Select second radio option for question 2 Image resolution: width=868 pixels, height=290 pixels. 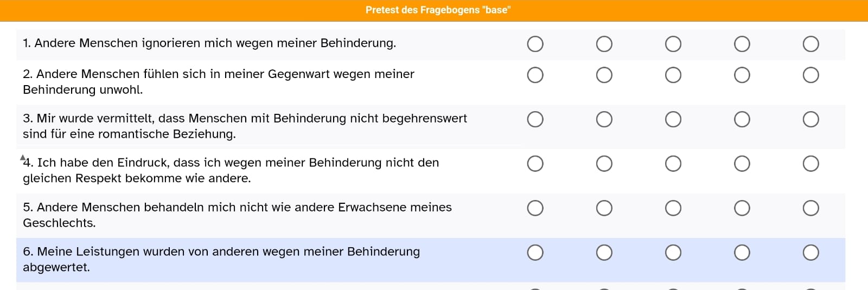(x=604, y=75)
